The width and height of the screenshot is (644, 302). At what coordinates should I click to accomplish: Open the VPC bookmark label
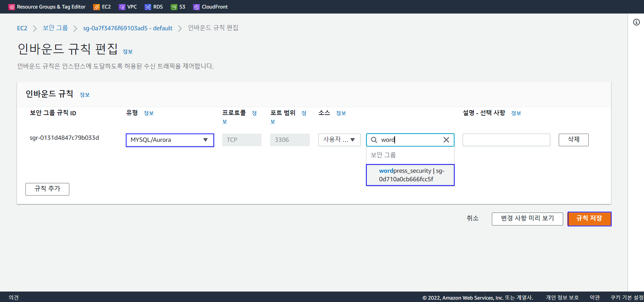click(x=132, y=7)
